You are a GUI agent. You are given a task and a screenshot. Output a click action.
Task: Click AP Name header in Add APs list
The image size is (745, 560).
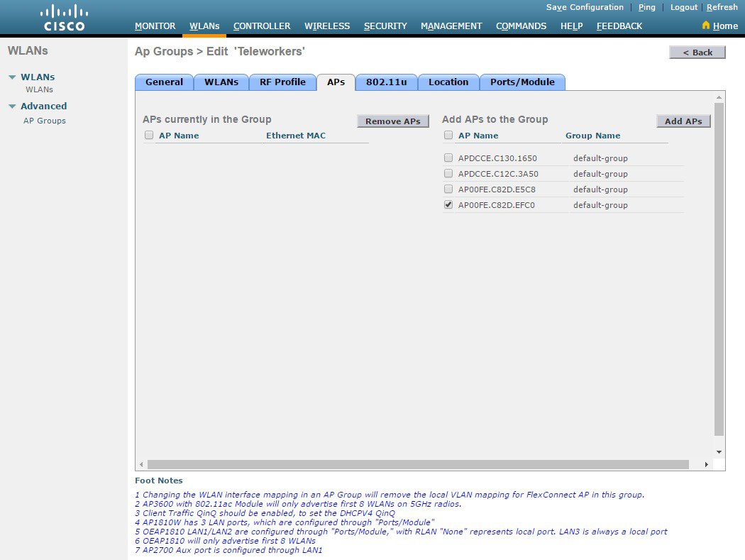point(478,136)
